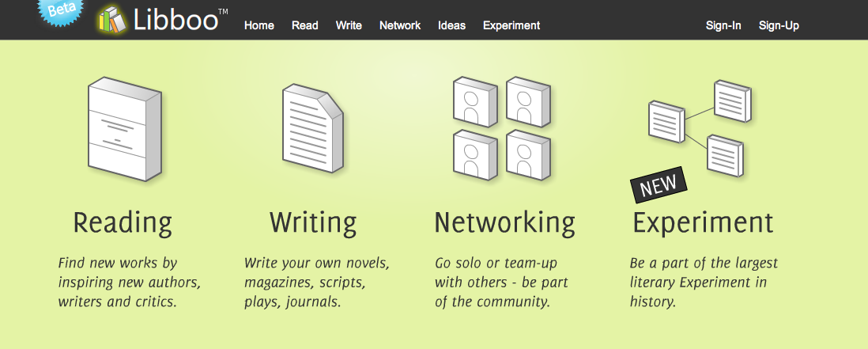Select the large Networking heading
Viewport: 868px width, 349px height.
pos(504,222)
